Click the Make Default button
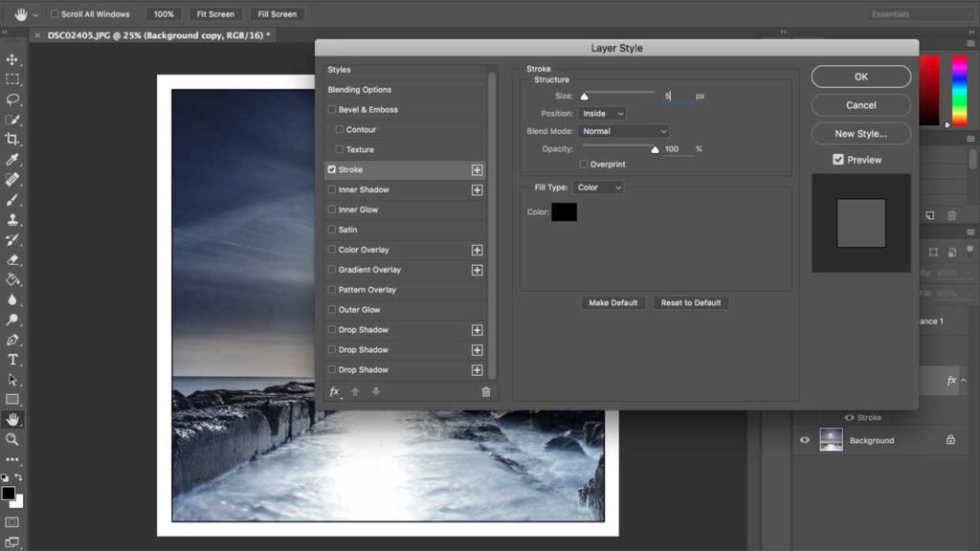This screenshot has width=980, height=551. [613, 302]
